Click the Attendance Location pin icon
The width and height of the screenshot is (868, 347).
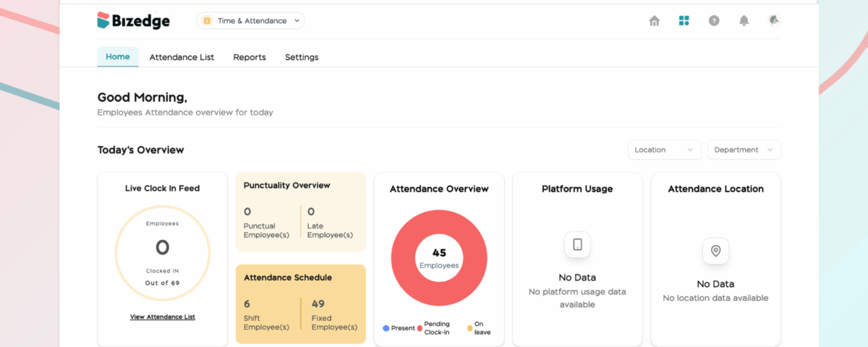click(x=715, y=251)
